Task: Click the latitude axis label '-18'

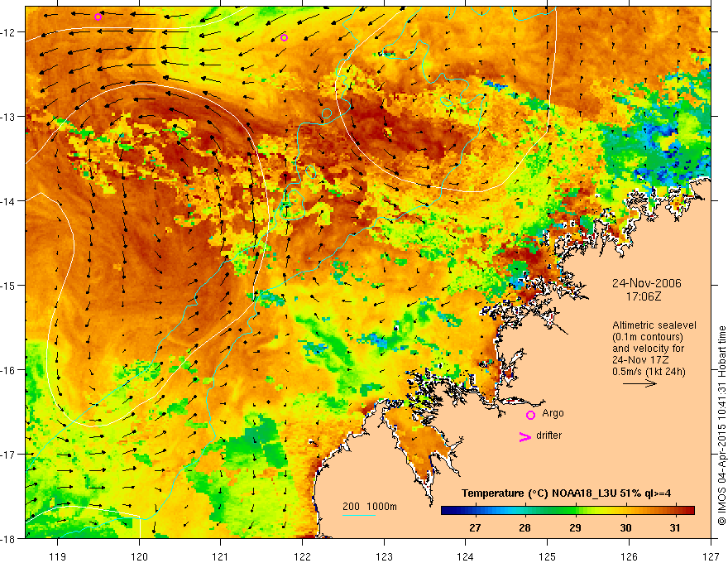Action: point(8,538)
